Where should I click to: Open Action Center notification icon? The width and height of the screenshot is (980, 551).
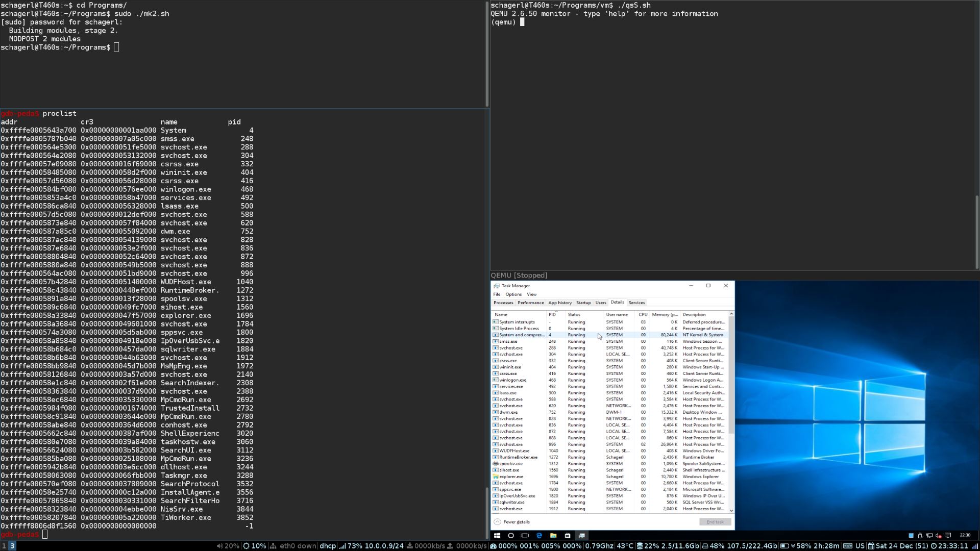(948, 536)
